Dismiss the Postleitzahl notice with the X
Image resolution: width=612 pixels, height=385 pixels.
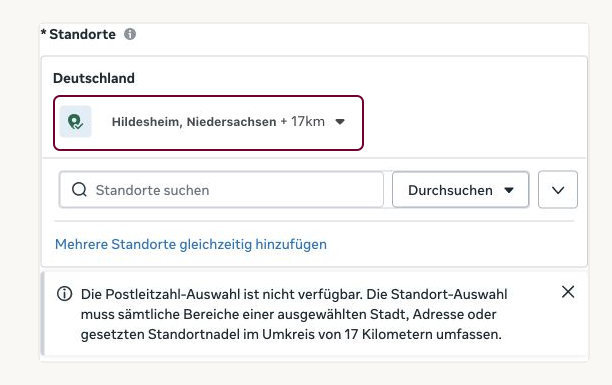[x=568, y=292]
